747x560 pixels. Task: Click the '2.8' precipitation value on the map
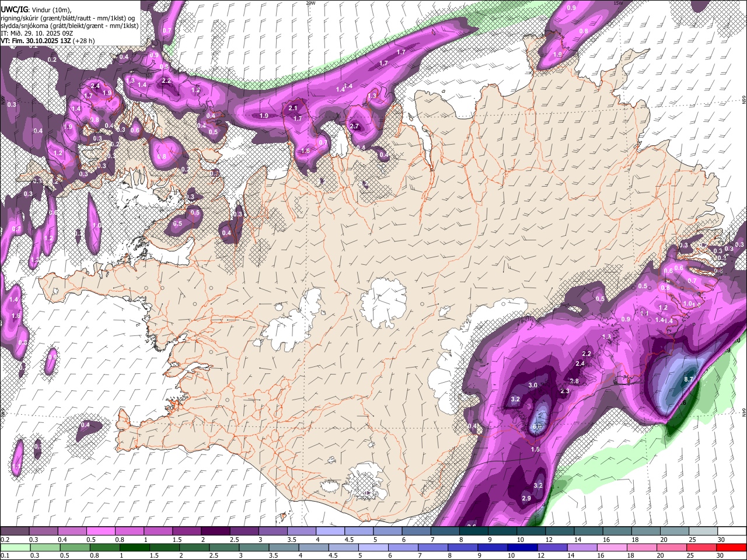tap(574, 381)
